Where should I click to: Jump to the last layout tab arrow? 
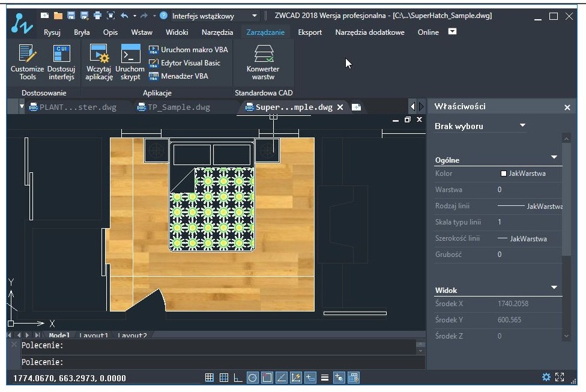tap(37, 335)
